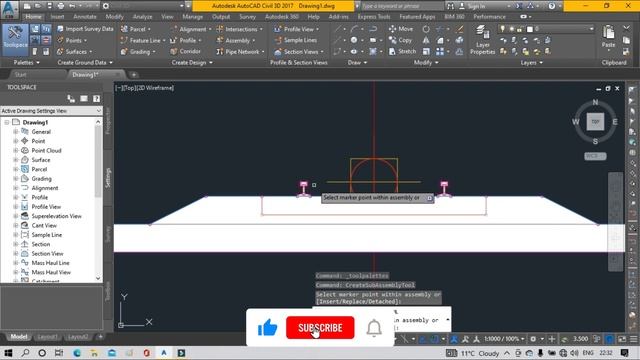Expand the Draw panel

pyautogui.click(x=357, y=62)
